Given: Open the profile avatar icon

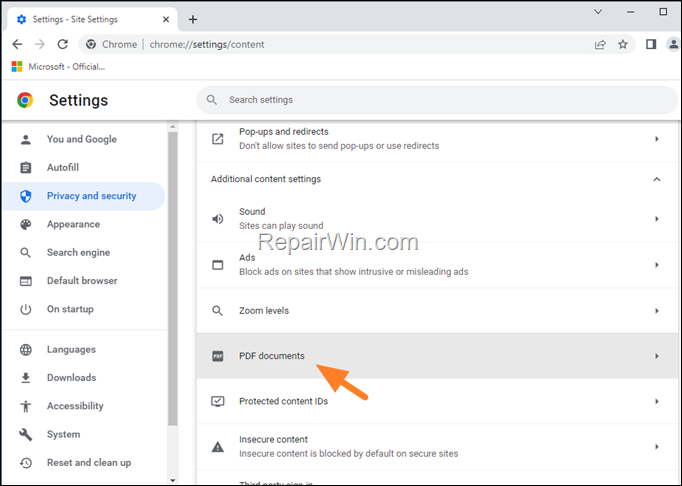Looking at the screenshot, I should 673,44.
